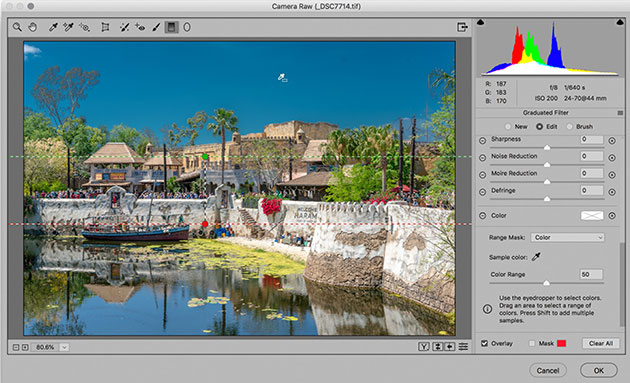The height and width of the screenshot is (383, 630).
Task: Open the zoom level dropdown
Action: [x=64, y=347]
